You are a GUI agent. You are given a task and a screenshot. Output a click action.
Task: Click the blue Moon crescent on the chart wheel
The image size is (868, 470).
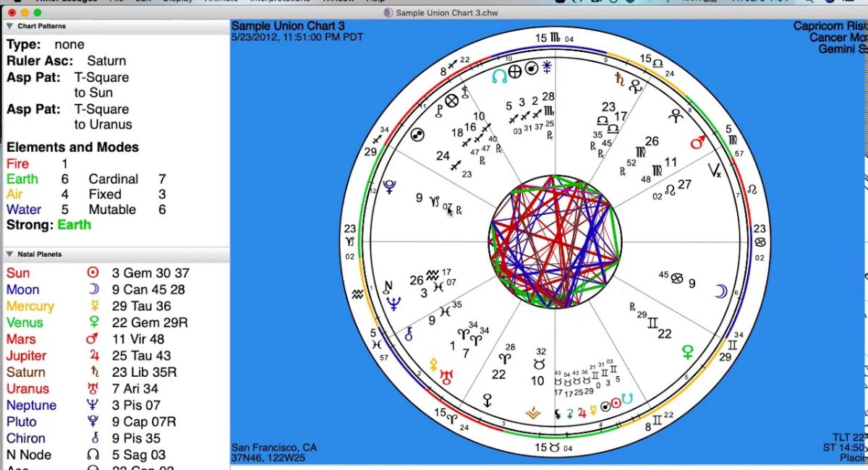(720, 291)
